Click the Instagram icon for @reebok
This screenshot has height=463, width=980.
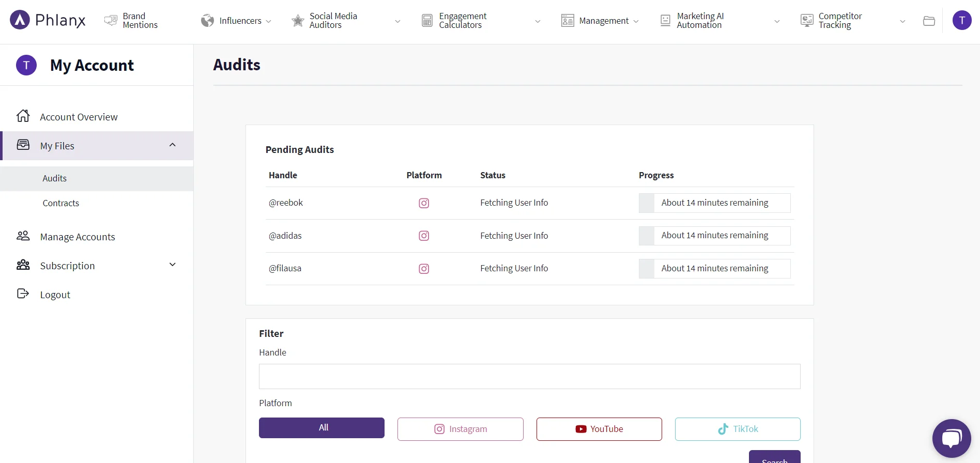424,203
